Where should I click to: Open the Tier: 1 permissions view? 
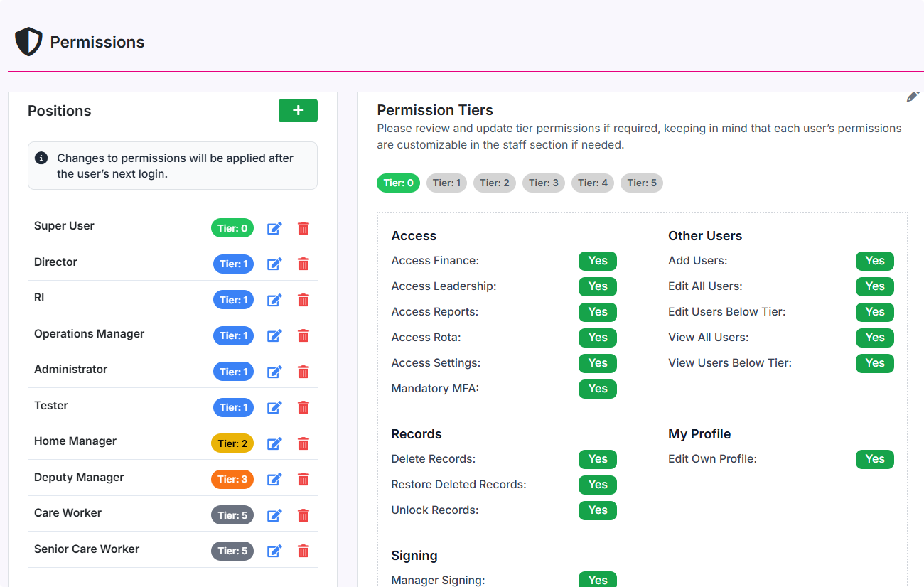pos(446,183)
